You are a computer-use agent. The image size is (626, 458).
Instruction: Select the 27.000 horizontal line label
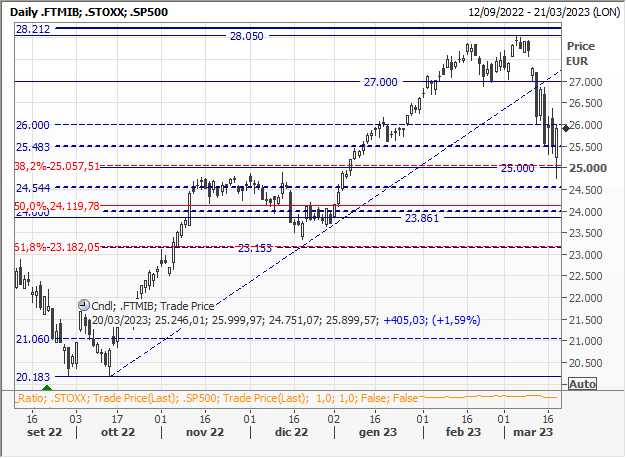click(x=380, y=81)
